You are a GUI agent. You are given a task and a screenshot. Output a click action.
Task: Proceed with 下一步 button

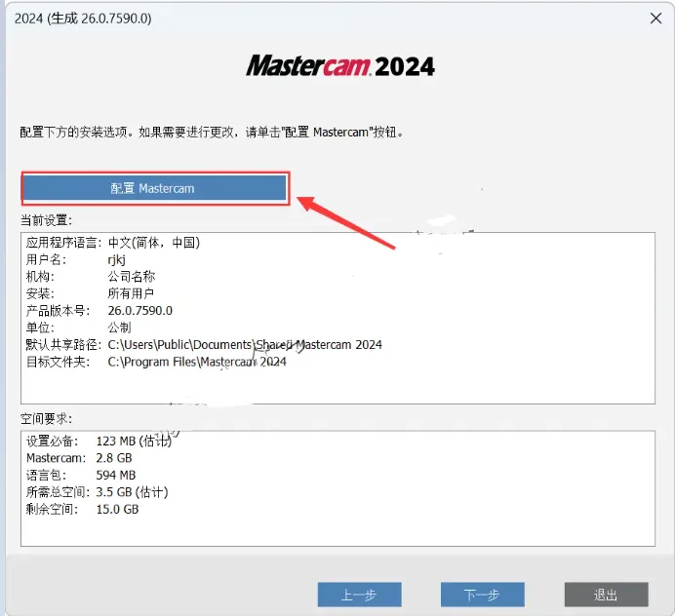(x=483, y=595)
